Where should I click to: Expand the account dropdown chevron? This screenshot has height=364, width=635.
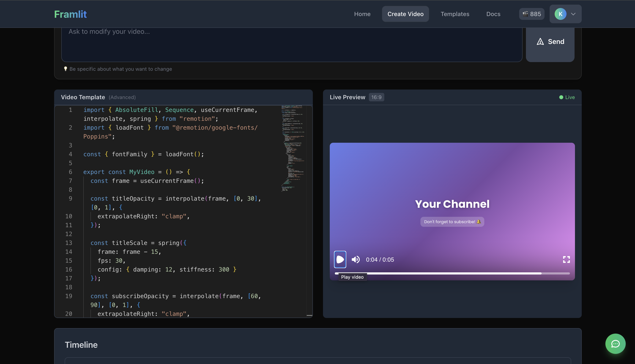573,14
